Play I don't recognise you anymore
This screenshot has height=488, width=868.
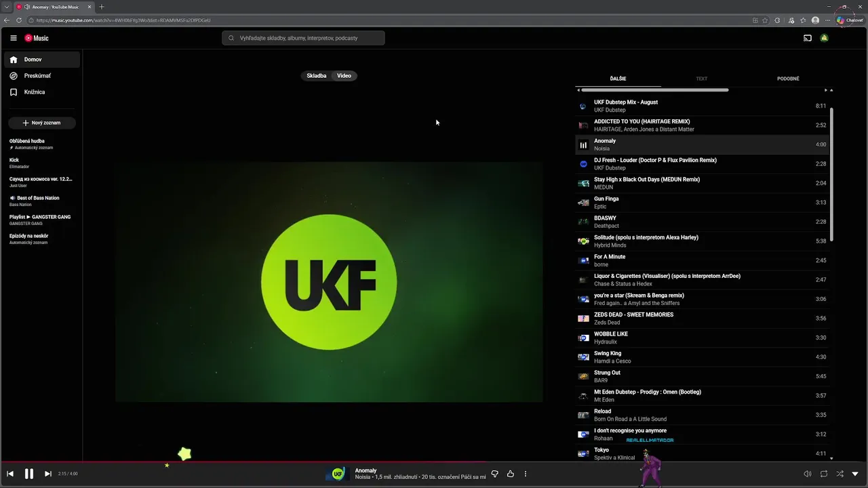point(702,434)
